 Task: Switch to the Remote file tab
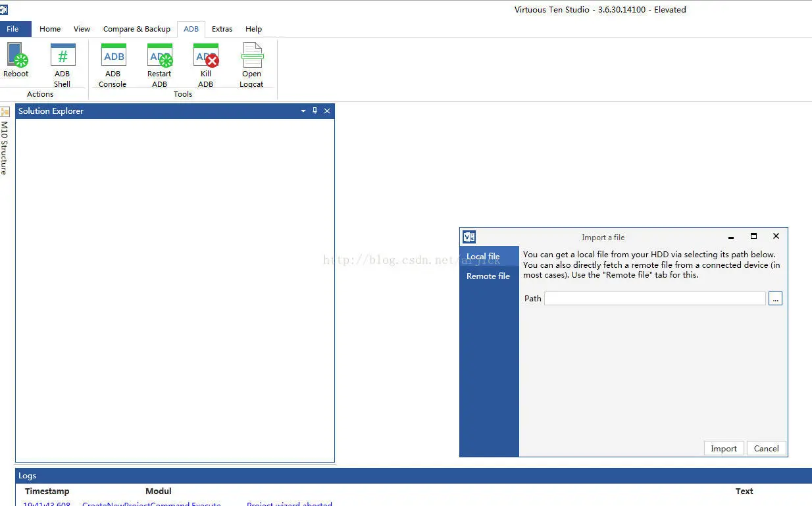pyautogui.click(x=489, y=276)
